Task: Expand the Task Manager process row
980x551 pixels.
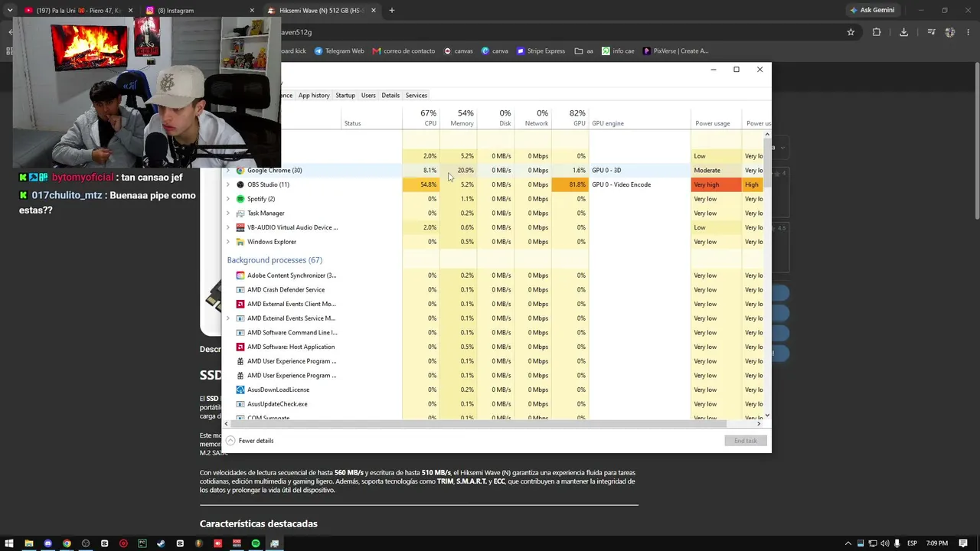Action: (228, 214)
